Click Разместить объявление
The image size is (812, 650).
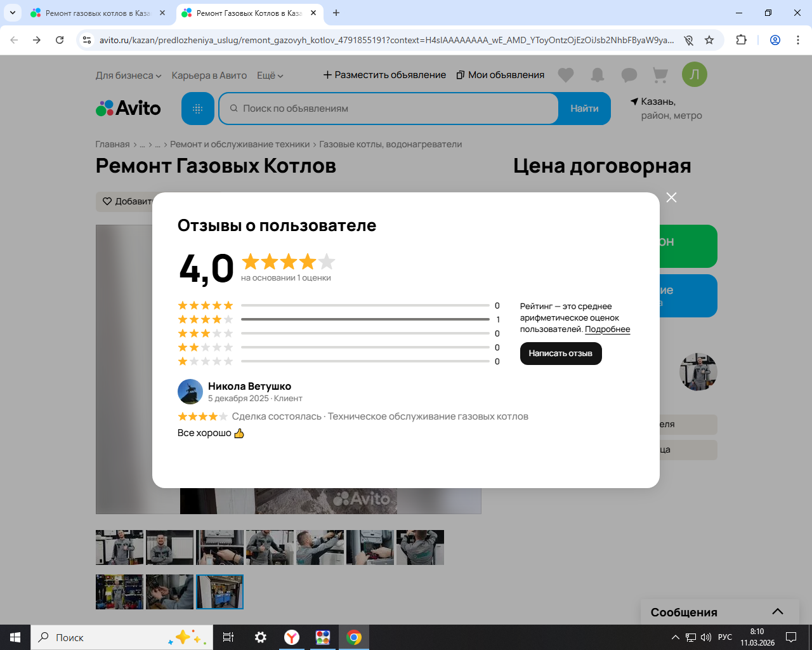point(384,75)
